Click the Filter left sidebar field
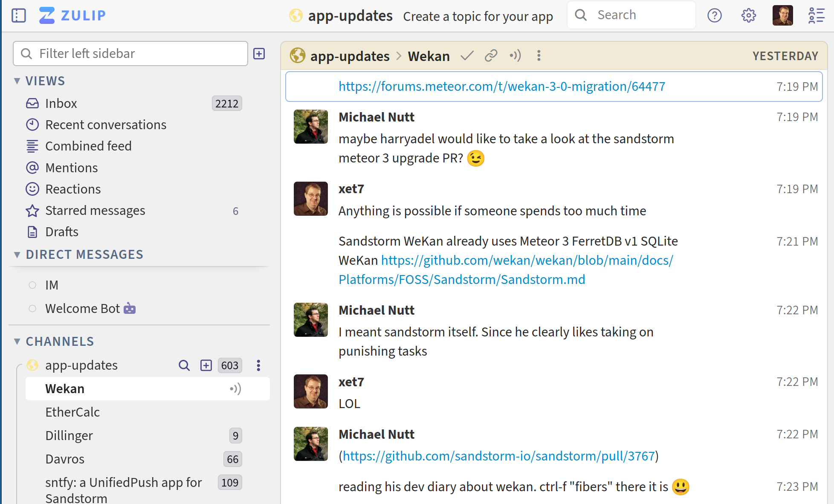This screenshot has height=504, width=834. click(130, 54)
